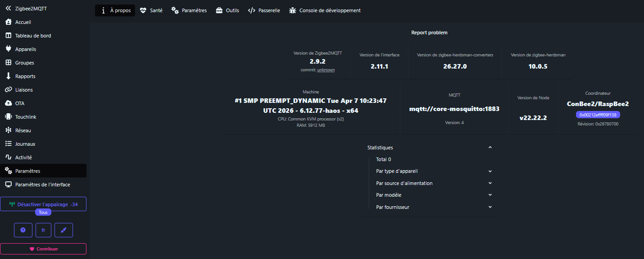Open the Console de développement tab
This screenshot has width=644, height=259.
(325, 10)
